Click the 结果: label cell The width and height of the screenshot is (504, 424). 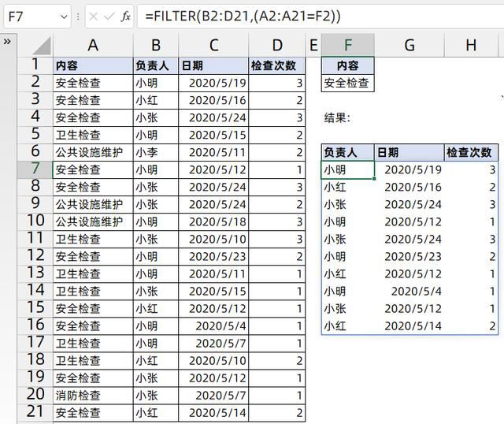tap(339, 117)
